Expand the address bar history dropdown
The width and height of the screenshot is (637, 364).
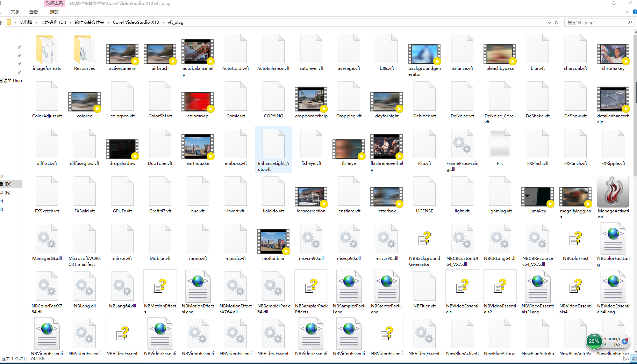pos(549,23)
